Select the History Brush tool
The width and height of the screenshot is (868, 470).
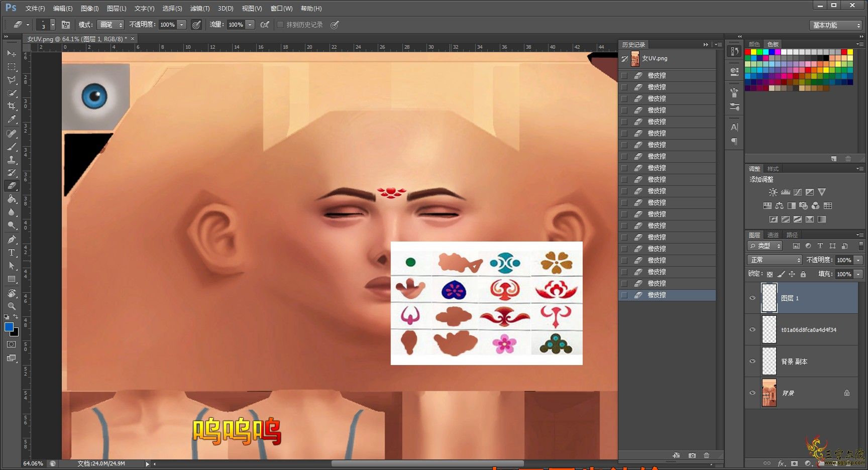click(x=12, y=173)
